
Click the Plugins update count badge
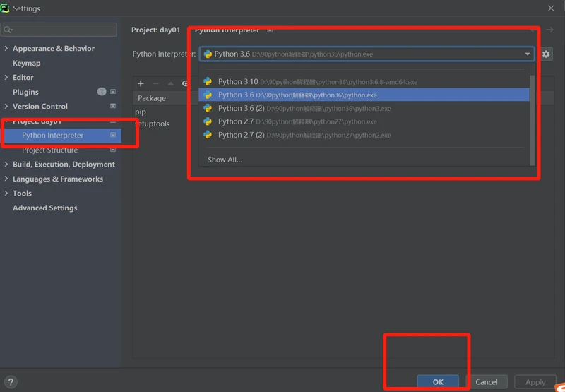(x=102, y=92)
